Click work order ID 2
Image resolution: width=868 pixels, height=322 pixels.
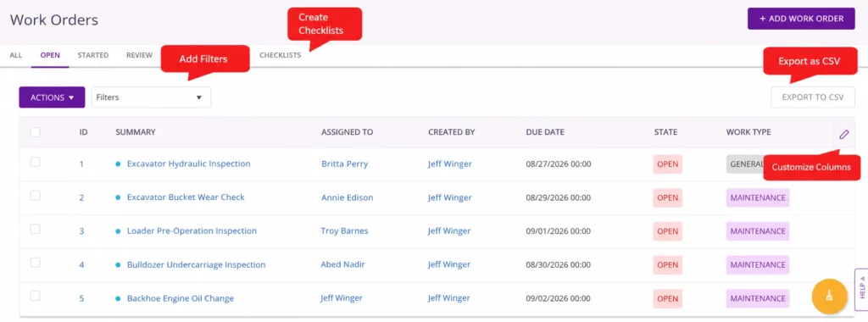pos(81,198)
